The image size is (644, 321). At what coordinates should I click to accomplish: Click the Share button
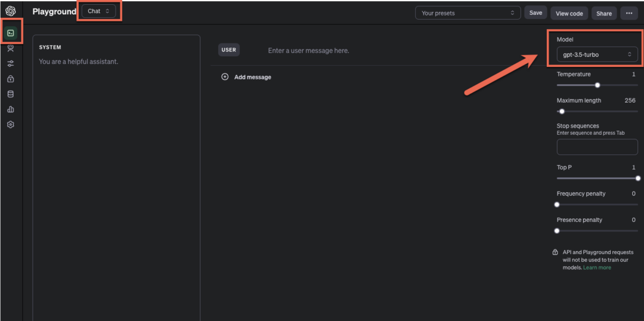point(604,13)
